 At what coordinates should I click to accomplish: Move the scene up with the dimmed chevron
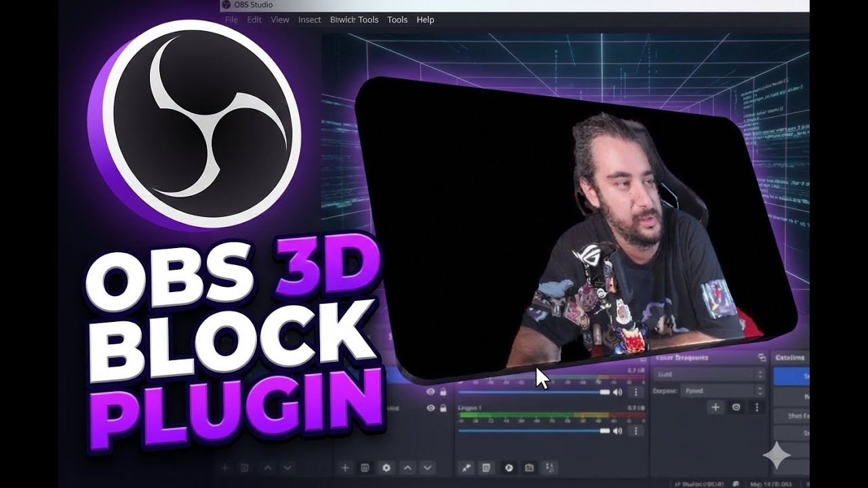(268, 468)
